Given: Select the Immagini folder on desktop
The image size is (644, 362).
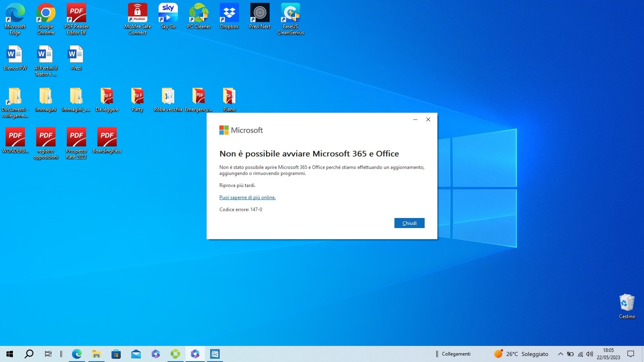Looking at the screenshot, I should coord(46,100).
